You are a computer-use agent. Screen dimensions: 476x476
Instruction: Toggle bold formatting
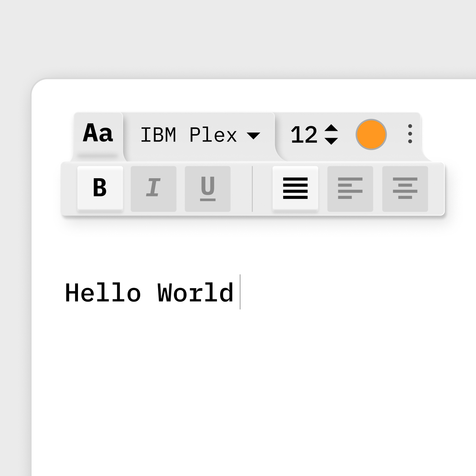(x=100, y=189)
